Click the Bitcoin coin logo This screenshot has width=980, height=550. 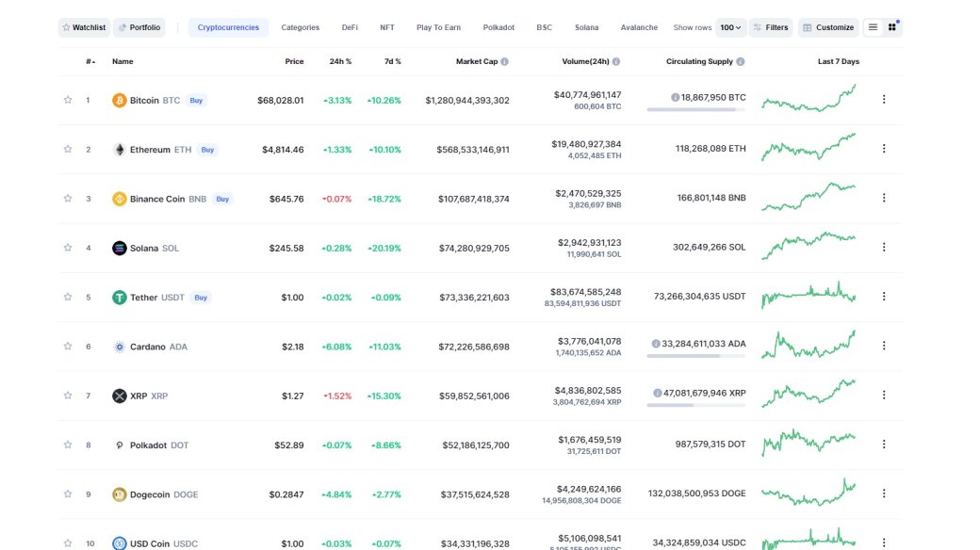(120, 100)
